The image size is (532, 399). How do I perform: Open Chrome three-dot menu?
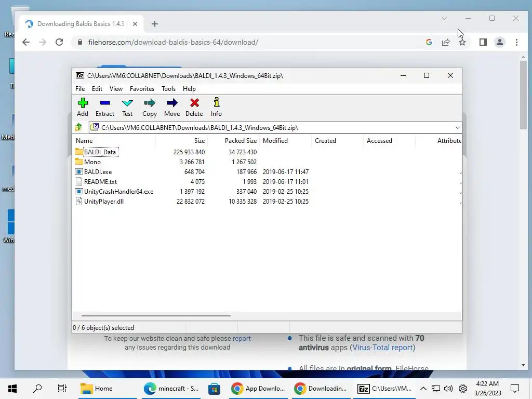(516, 42)
